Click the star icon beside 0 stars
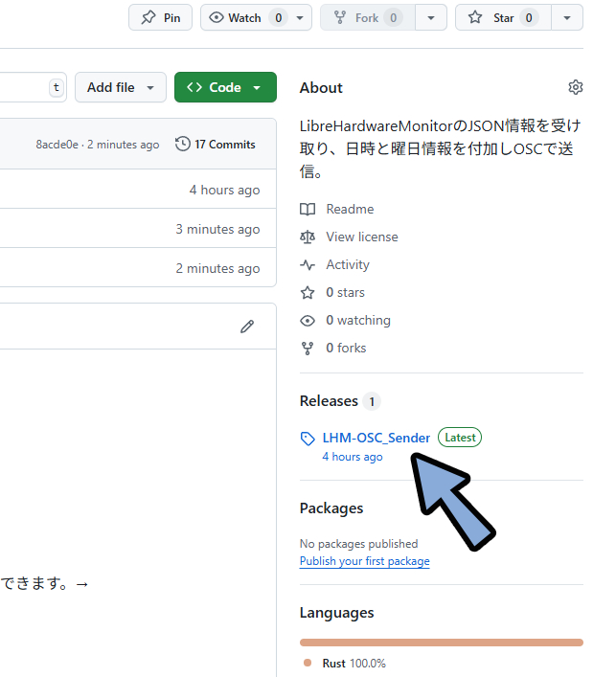This screenshot has height=677, width=616. [x=308, y=293]
